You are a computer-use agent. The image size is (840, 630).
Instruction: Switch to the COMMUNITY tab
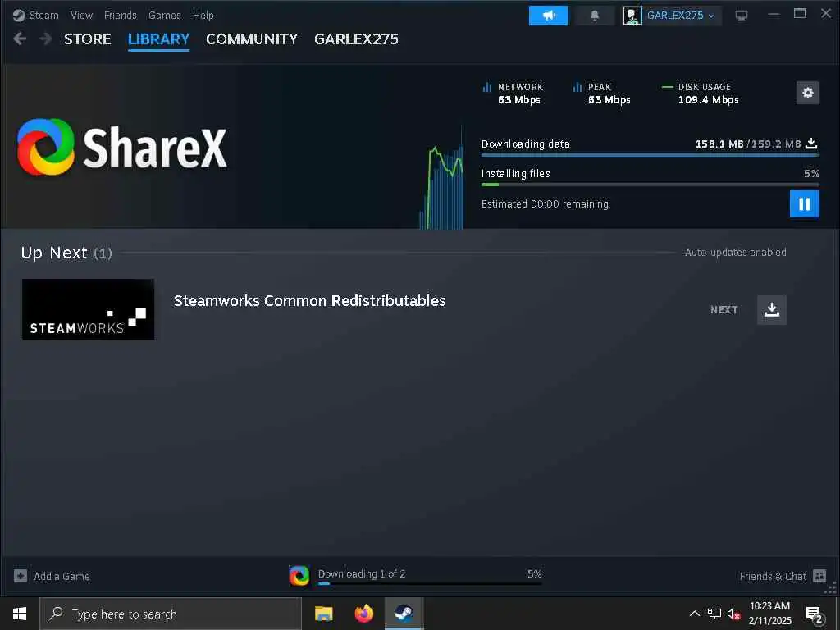coord(252,39)
